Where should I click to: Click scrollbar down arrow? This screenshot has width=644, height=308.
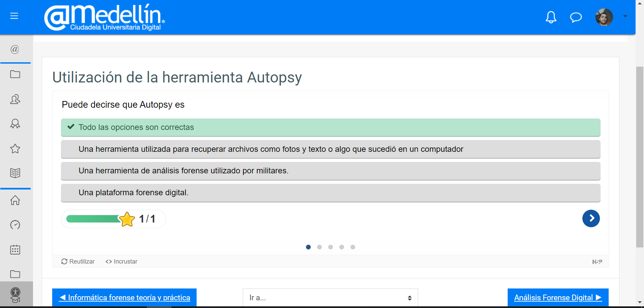click(640, 302)
